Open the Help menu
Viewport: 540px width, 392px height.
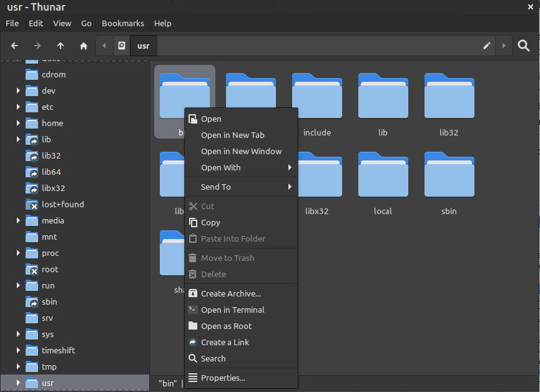pyautogui.click(x=162, y=24)
